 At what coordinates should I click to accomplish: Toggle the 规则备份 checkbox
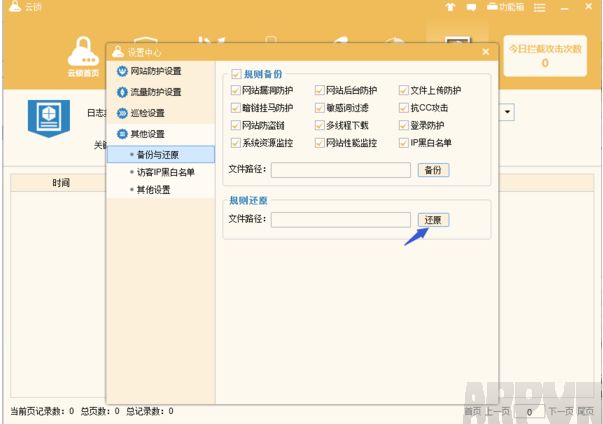click(236, 74)
